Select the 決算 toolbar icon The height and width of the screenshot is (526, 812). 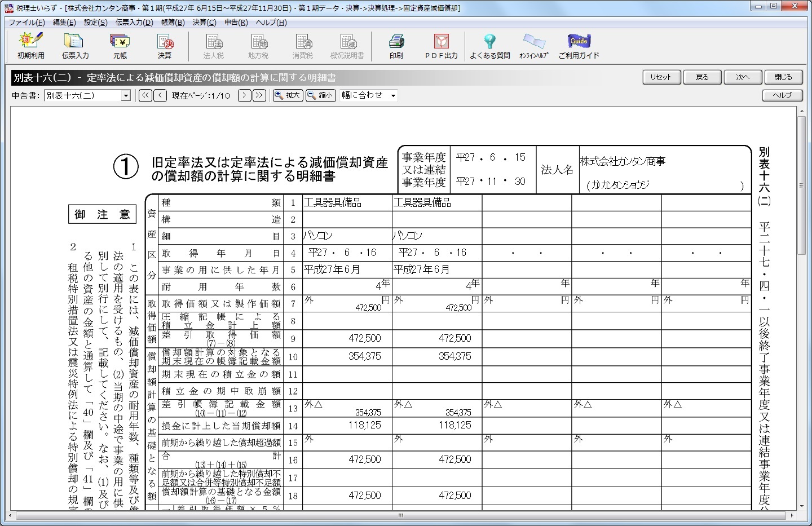tap(164, 46)
